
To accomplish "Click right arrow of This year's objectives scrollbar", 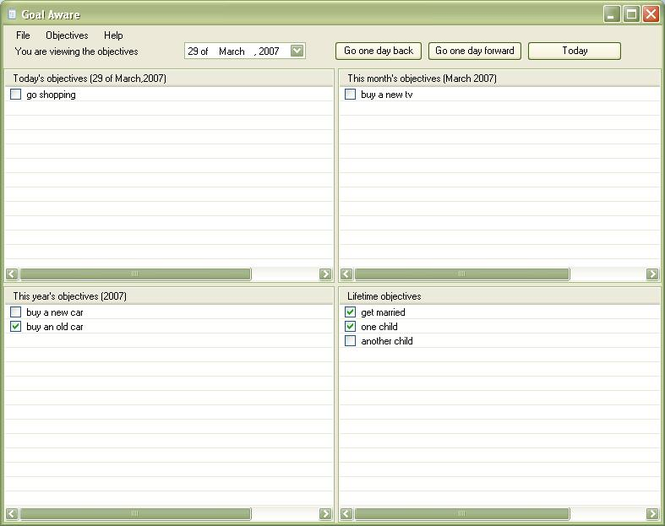I will pos(325,514).
